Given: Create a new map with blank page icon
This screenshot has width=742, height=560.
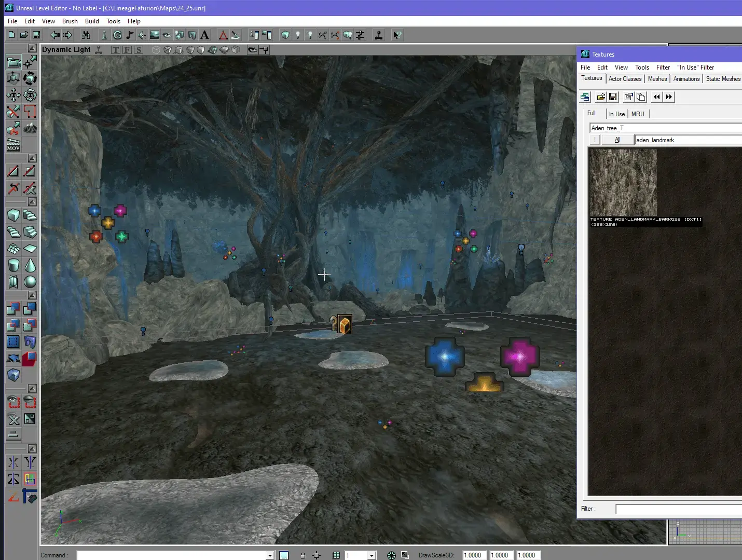Looking at the screenshot, I should 11,35.
